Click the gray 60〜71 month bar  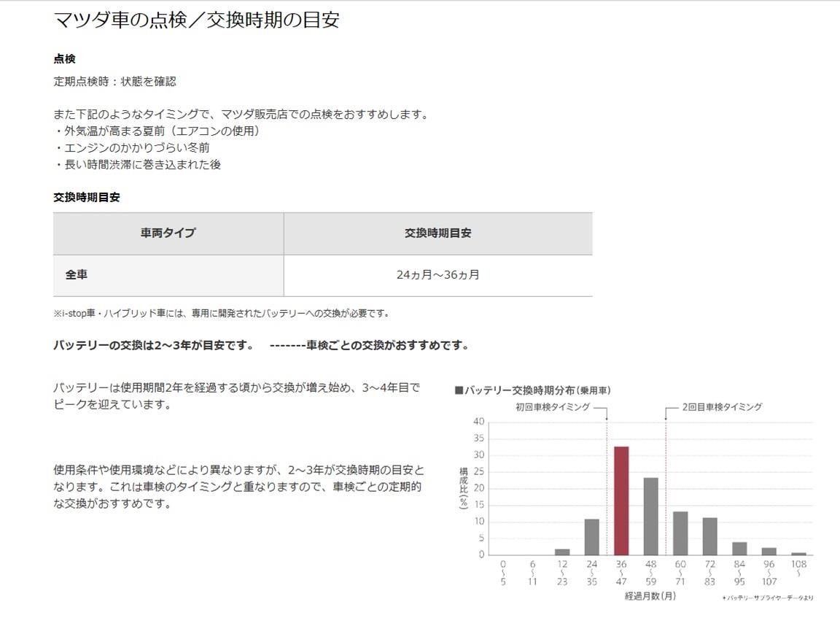(680, 533)
